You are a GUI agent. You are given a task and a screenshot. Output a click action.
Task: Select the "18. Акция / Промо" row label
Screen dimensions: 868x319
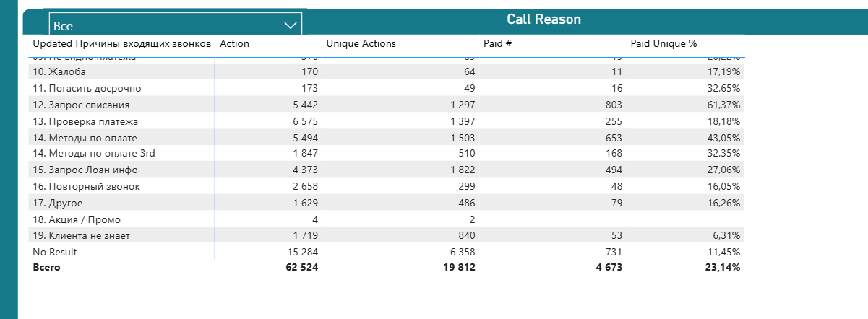(75, 219)
